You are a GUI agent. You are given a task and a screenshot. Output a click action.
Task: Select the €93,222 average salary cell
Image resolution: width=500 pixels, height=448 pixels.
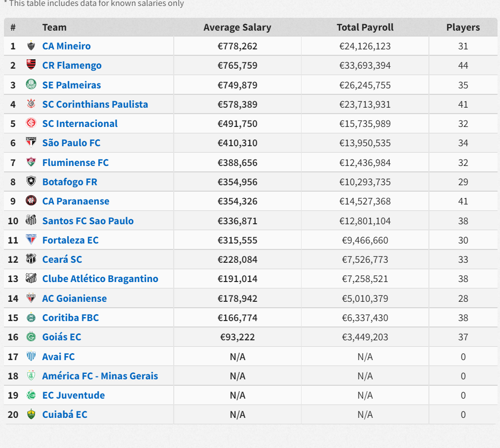tap(237, 337)
